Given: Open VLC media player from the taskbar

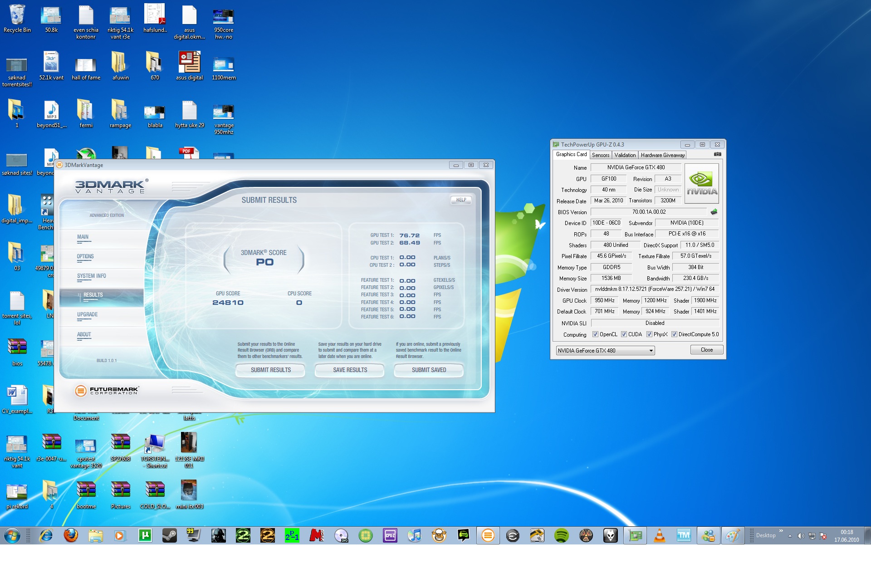Looking at the screenshot, I should coord(660,535).
